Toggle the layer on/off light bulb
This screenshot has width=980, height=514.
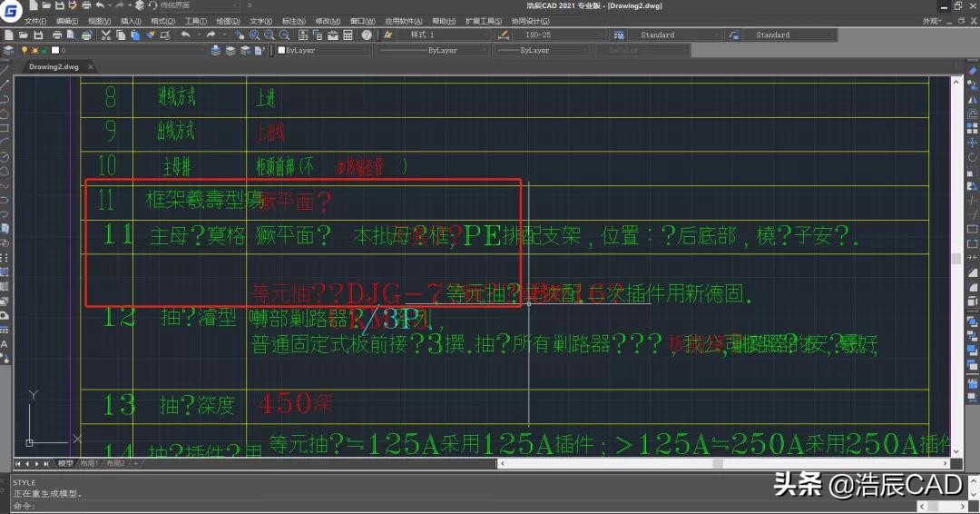(x=24, y=50)
